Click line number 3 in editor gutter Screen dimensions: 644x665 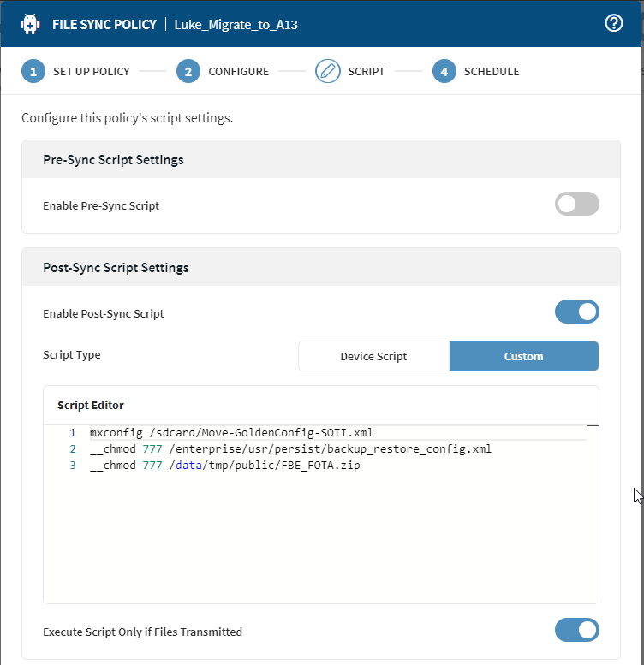pos(73,466)
